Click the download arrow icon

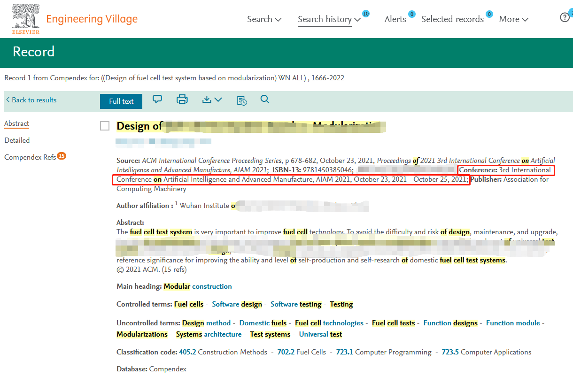207,99
